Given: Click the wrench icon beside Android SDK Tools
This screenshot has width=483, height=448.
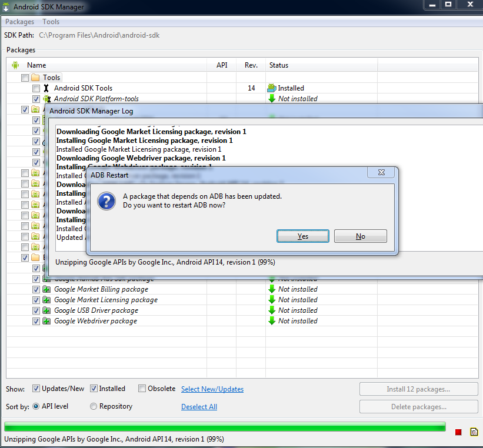Looking at the screenshot, I should click(46, 88).
